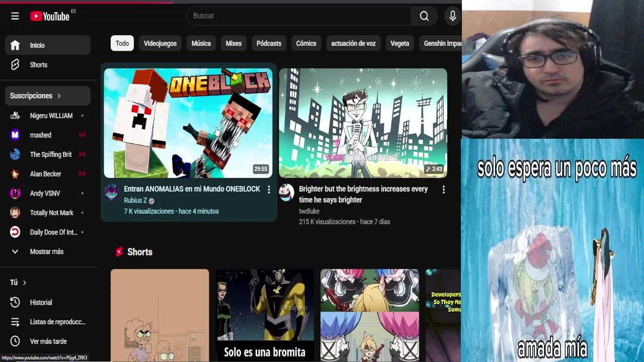
Task: Open Daily Dose Of Internet avatar
Action: pyautogui.click(x=15, y=232)
